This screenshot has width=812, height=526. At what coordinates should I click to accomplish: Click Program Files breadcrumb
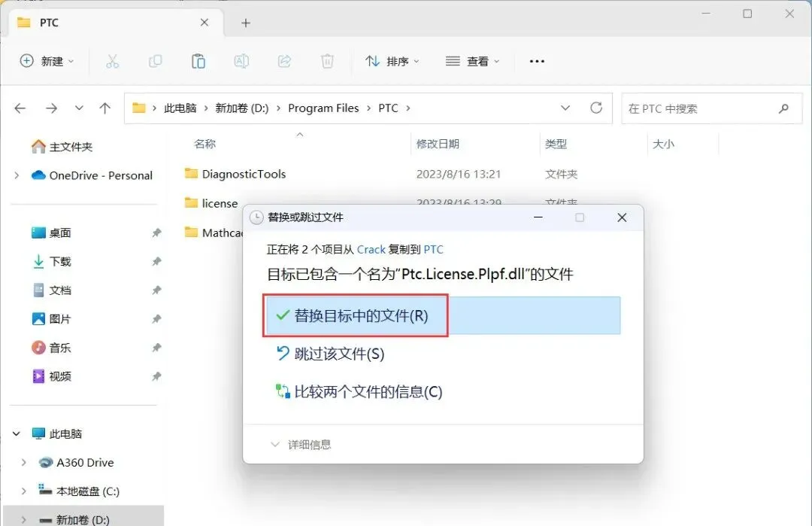pyautogui.click(x=323, y=108)
